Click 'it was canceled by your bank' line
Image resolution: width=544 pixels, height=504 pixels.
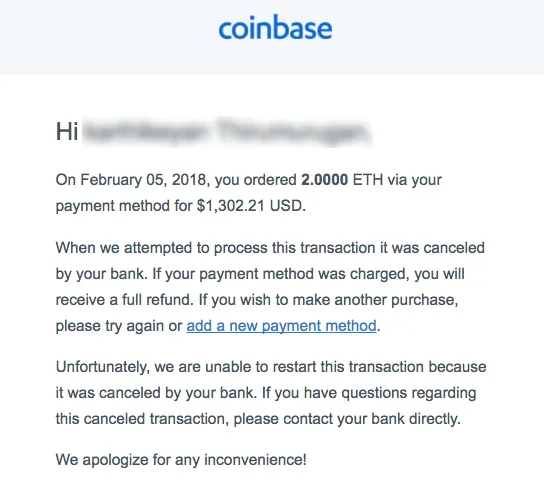pos(156,393)
